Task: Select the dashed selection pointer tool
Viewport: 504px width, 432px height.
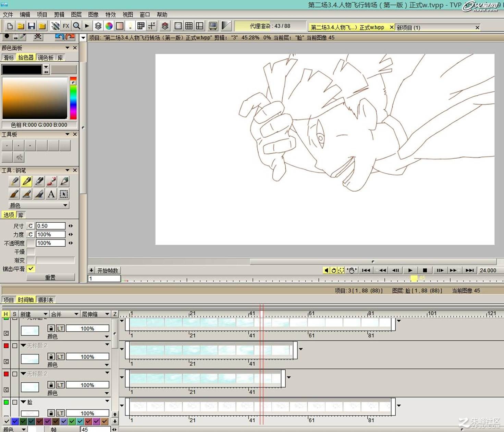Action: click(x=64, y=194)
